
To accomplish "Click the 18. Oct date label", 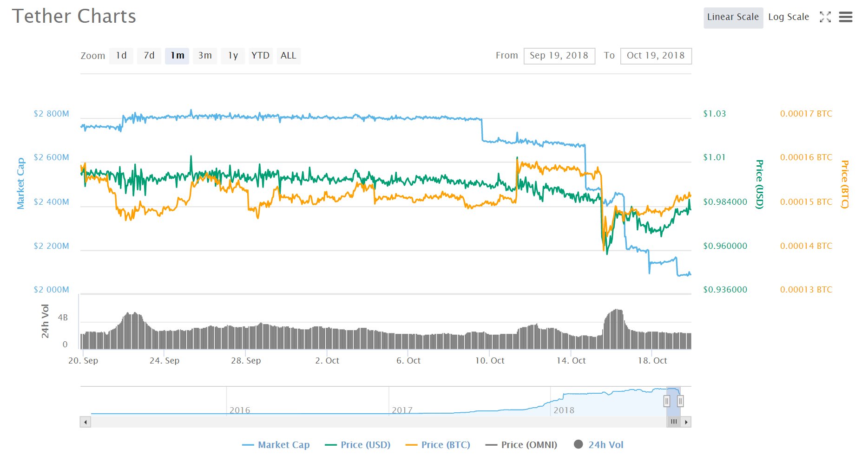I will pos(652,361).
